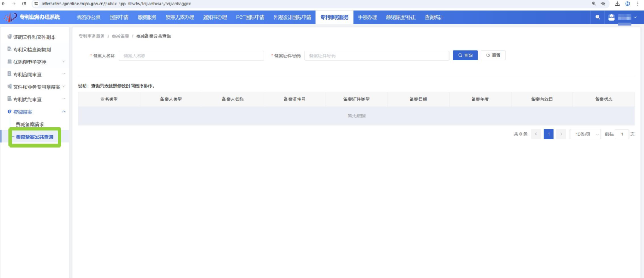Select the 专利事务服务 top tab

[335, 18]
